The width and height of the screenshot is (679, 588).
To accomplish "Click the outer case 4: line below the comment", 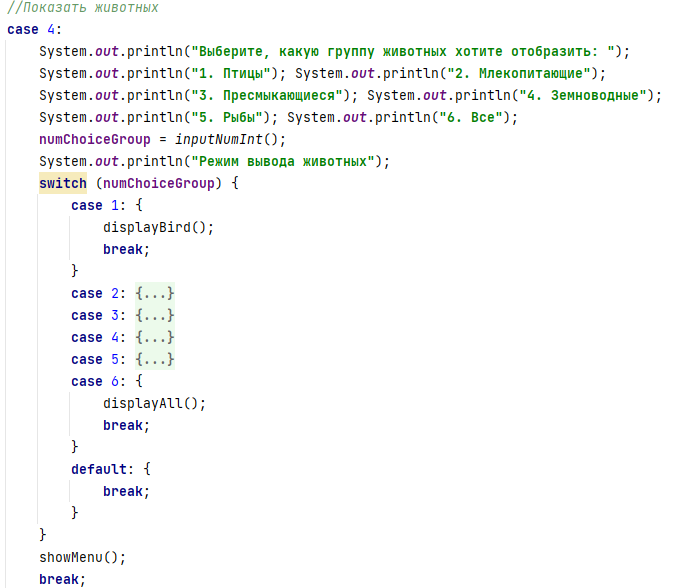I will coord(35,29).
